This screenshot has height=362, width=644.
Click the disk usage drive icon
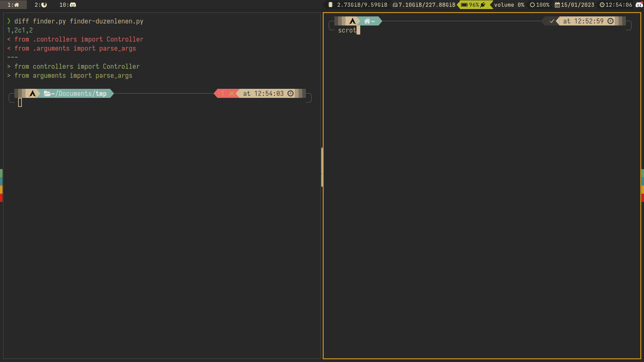[395, 5]
